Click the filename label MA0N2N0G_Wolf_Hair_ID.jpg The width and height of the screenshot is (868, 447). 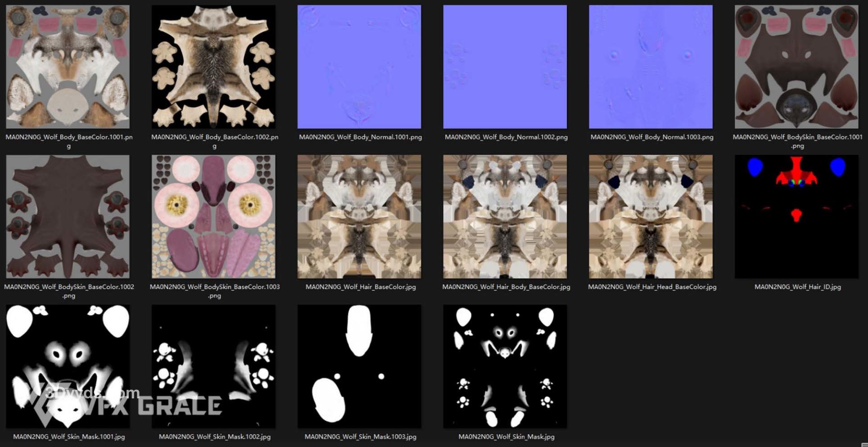tap(797, 287)
